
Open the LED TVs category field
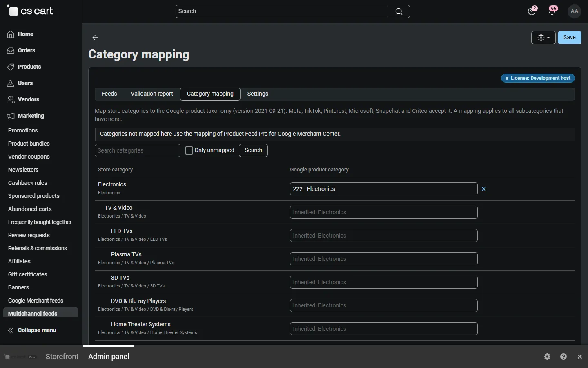(384, 236)
